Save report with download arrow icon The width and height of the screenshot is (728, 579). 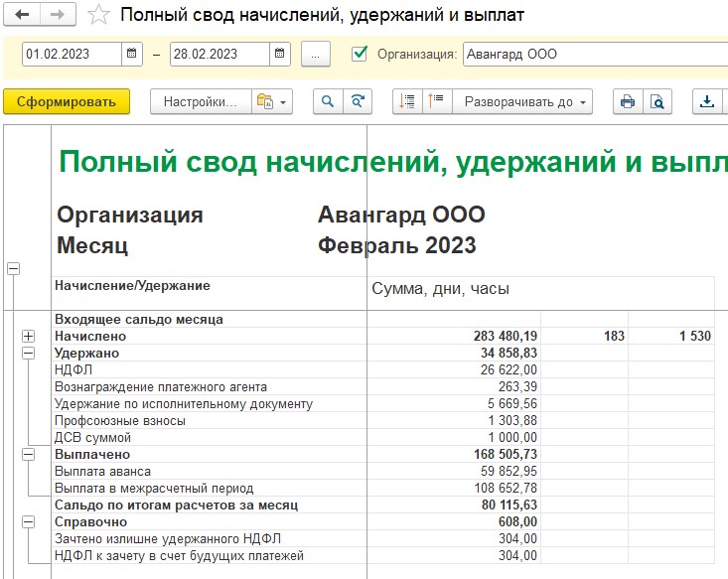click(x=707, y=101)
